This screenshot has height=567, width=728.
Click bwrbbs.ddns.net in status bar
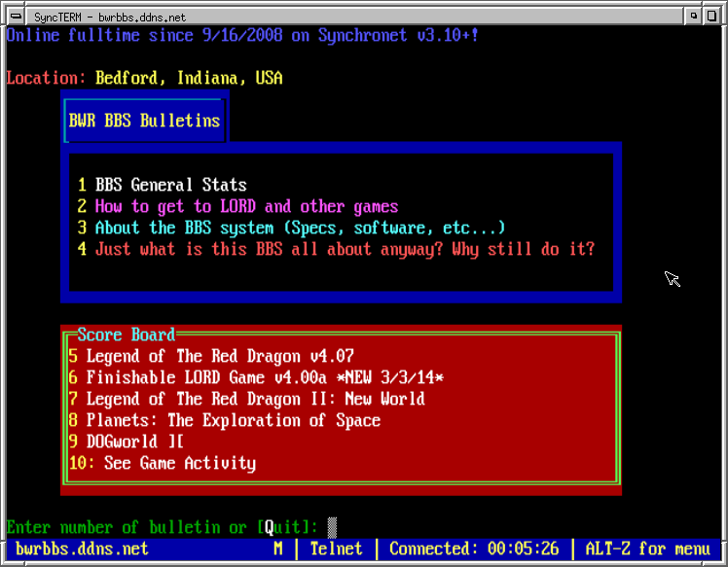(x=82, y=549)
